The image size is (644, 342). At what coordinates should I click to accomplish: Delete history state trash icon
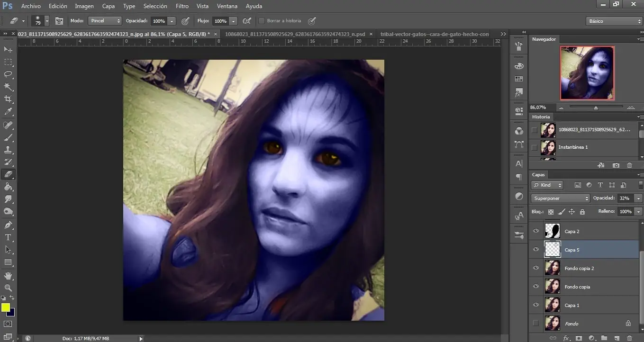click(629, 165)
